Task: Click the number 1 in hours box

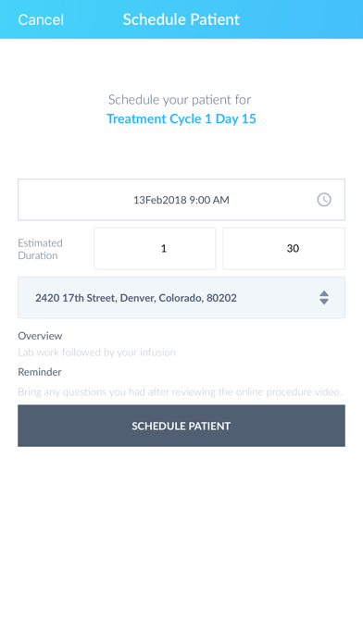Action: [164, 248]
